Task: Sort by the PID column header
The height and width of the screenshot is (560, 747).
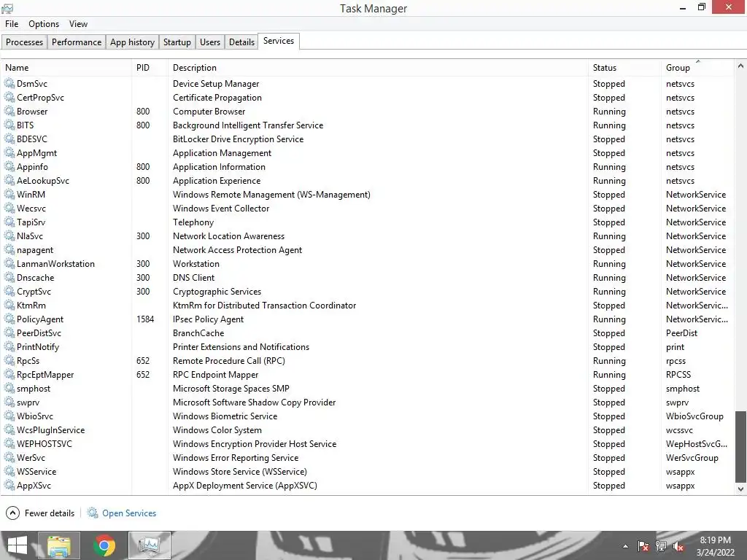Action: click(150, 68)
